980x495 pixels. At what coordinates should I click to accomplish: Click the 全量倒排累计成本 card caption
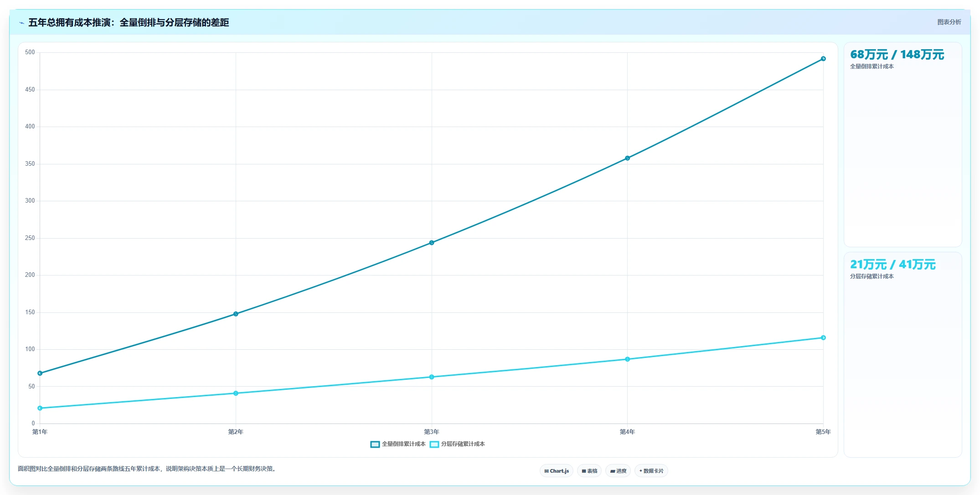(x=872, y=66)
